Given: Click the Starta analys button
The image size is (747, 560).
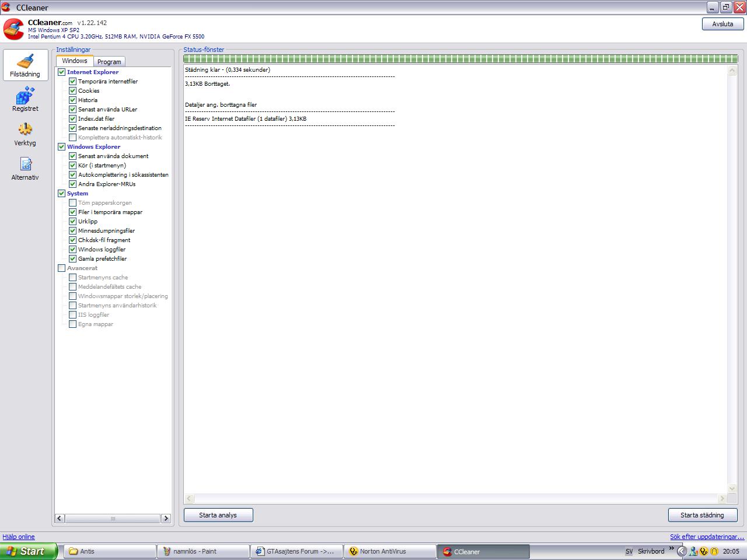Looking at the screenshot, I should (x=218, y=515).
